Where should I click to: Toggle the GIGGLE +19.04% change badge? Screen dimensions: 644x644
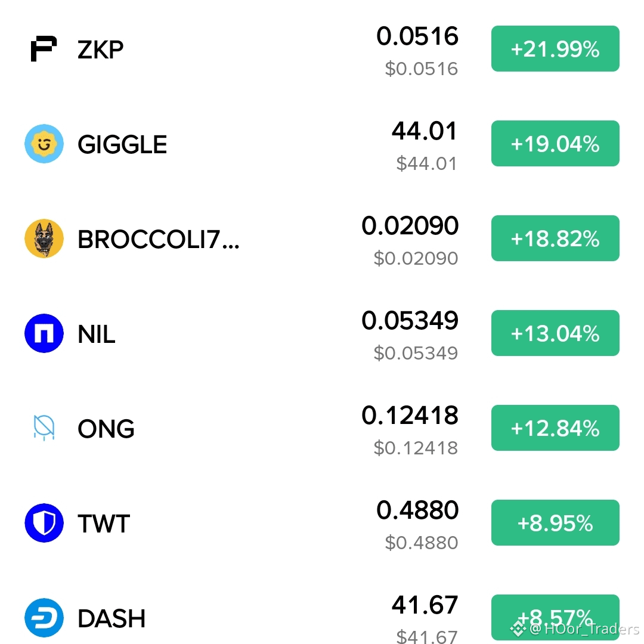[x=555, y=143]
